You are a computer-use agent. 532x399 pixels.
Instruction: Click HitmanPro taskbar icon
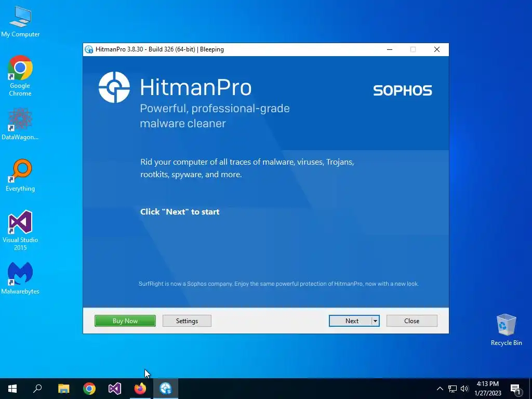166,389
